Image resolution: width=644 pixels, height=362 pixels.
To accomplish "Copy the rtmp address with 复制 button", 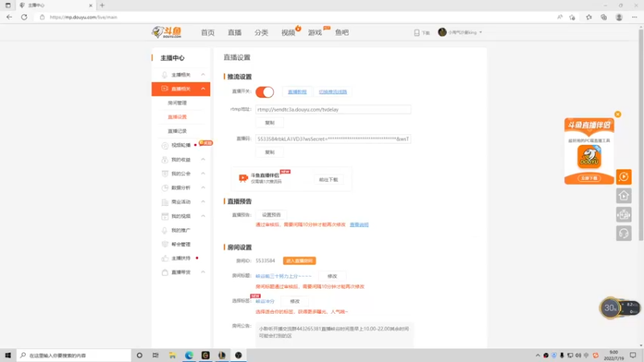I will click(270, 123).
